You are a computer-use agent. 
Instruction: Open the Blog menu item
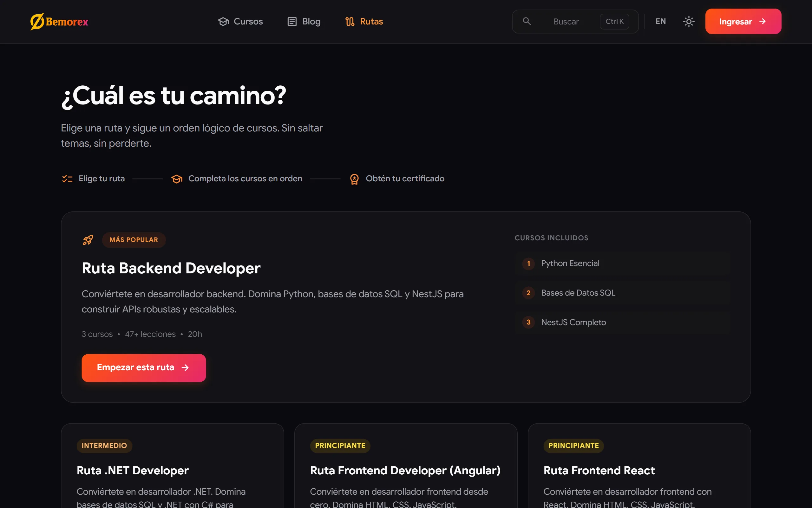point(304,22)
